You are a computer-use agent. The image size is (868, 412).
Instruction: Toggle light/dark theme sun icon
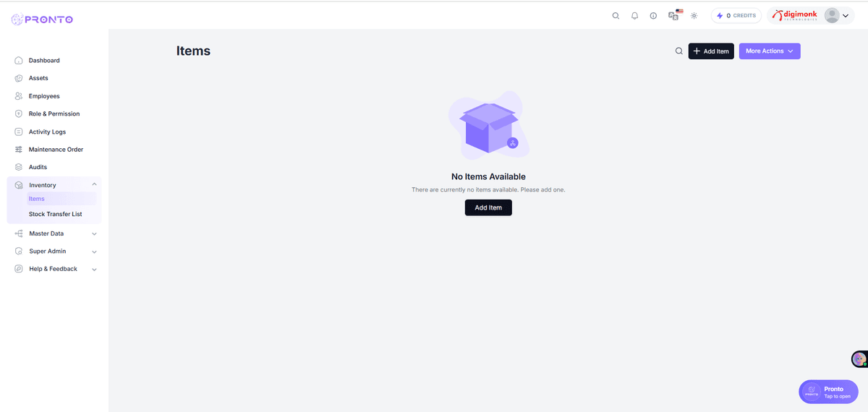(x=694, y=15)
